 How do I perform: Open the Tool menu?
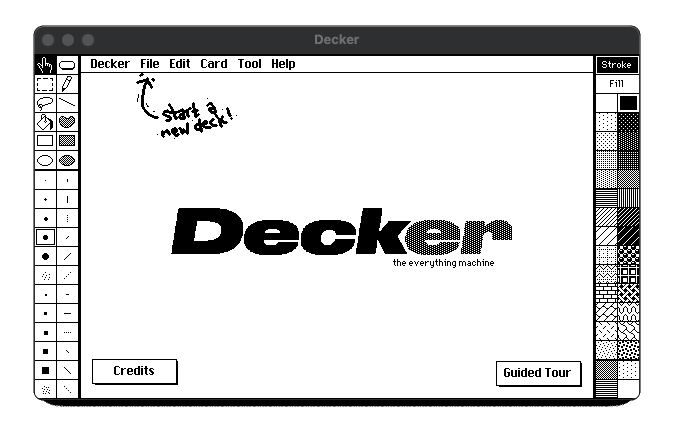[250, 64]
